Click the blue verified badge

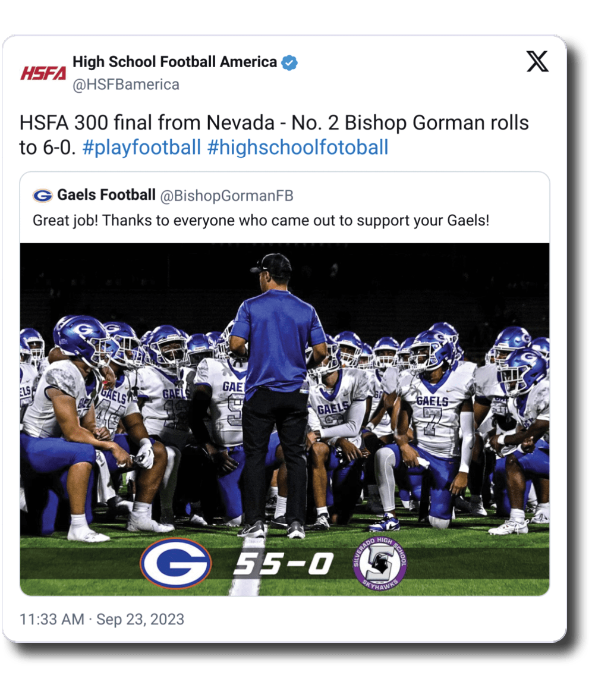(x=289, y=62)
